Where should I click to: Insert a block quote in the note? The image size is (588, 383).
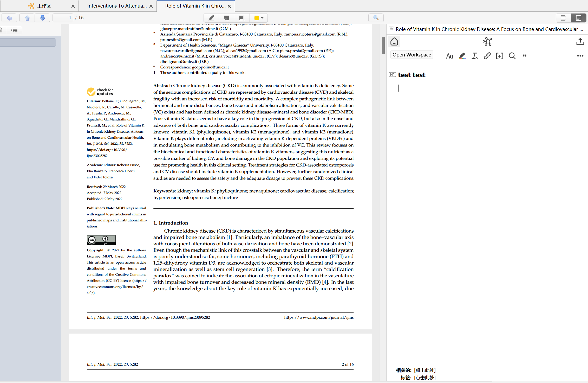[x=525, y=56]
